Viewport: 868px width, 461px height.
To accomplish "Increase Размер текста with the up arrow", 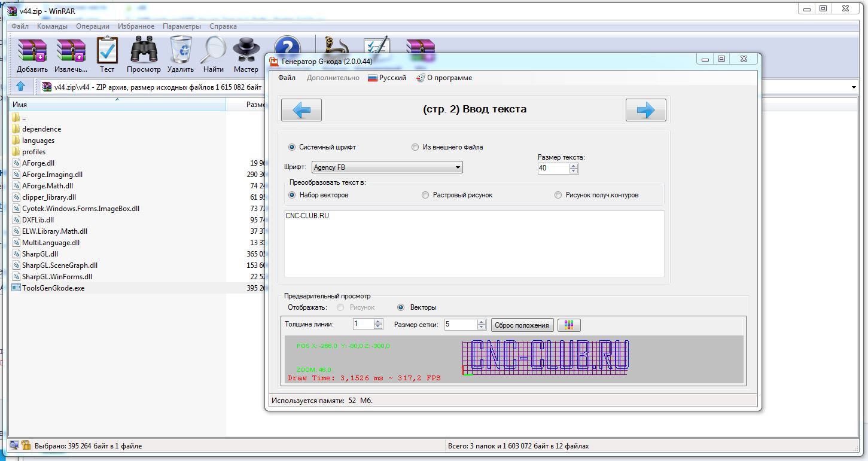I will tap(574, 166).
